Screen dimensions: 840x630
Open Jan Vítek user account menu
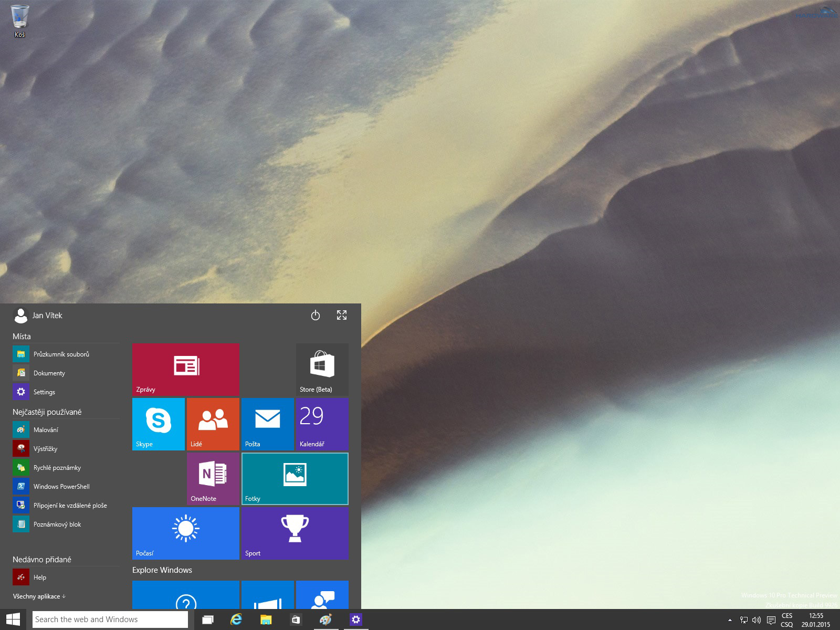point(38,316)
